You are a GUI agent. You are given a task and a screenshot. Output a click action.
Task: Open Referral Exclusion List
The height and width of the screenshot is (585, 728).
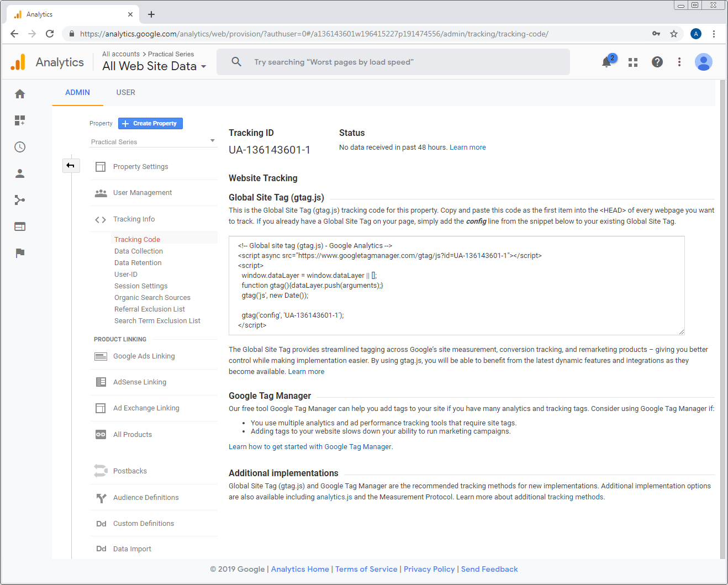coord(150,309)
